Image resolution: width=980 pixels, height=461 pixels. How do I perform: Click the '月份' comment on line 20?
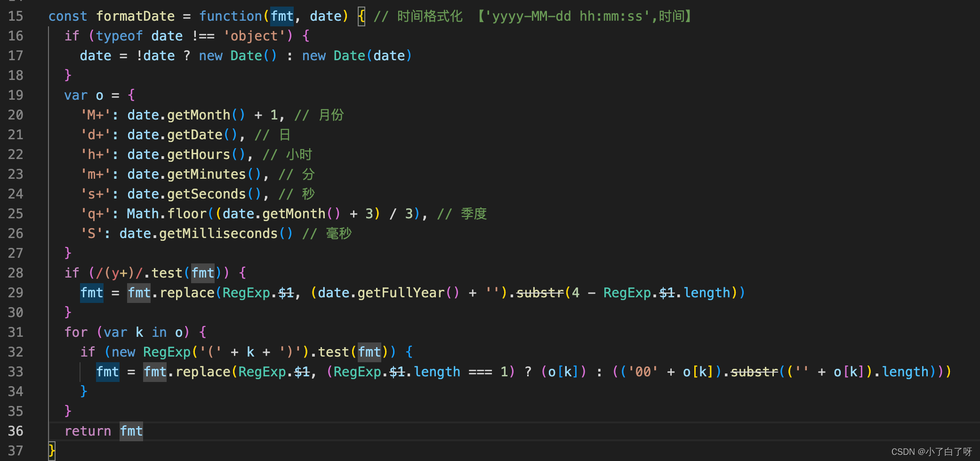tap(331, 115)
